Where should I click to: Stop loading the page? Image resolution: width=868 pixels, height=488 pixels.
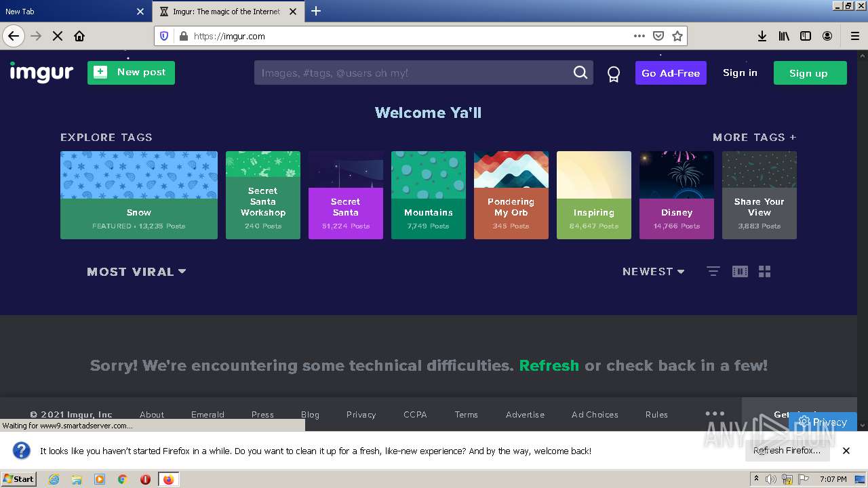click(58, 36)
